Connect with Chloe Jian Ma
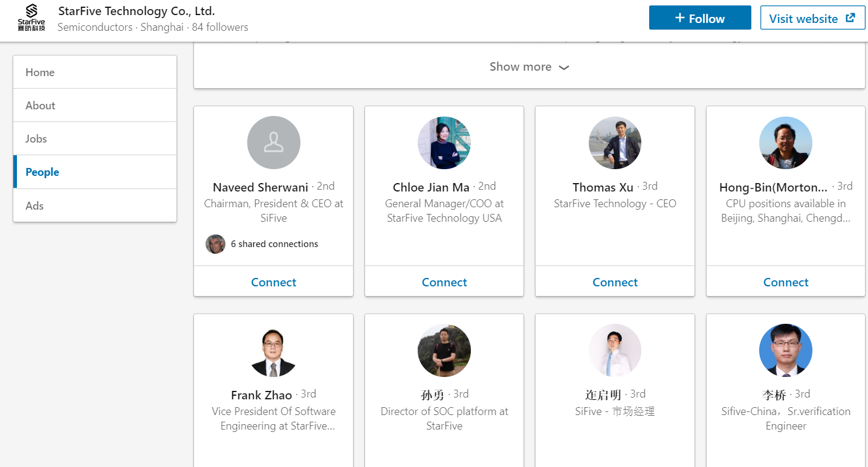The width and height of the screenshot is (868, 467). click(x=444, y=282)
